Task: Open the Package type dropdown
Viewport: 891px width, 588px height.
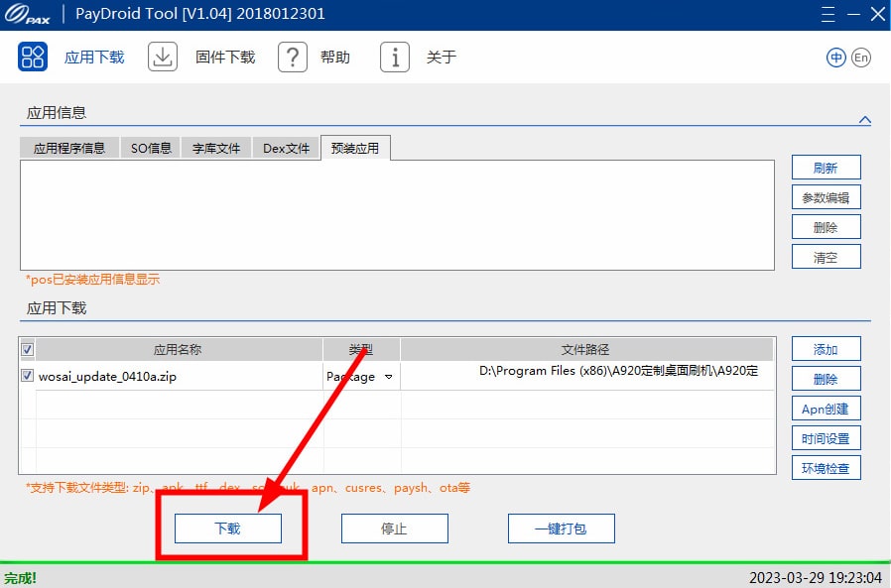Action: click(389, 377)
